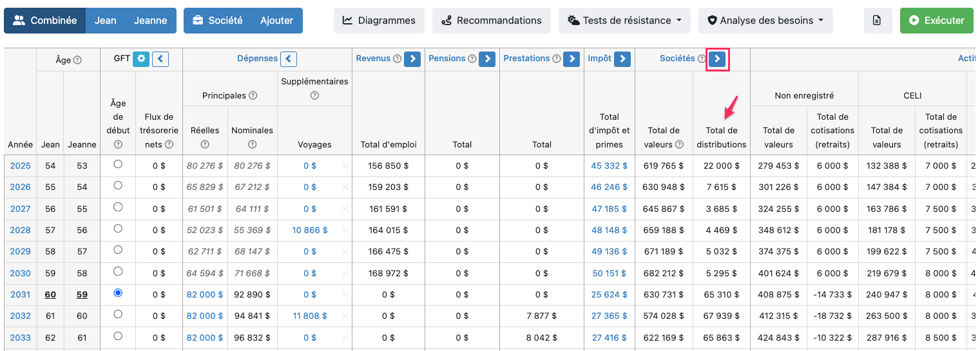Click the 156 850 $ Total d'emploi cell
The width and height of the screenshot is (980, 351).
tap(389, 166)
